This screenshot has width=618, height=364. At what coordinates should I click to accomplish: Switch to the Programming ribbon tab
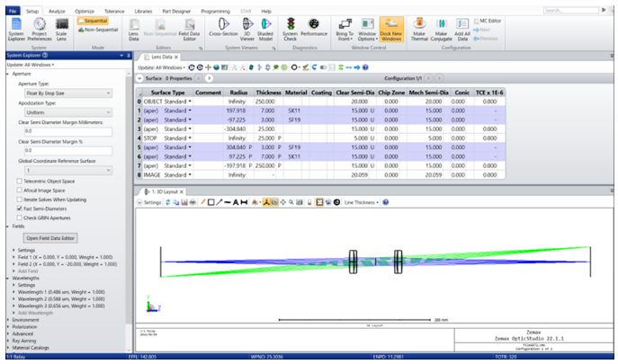tap(215, 12)
